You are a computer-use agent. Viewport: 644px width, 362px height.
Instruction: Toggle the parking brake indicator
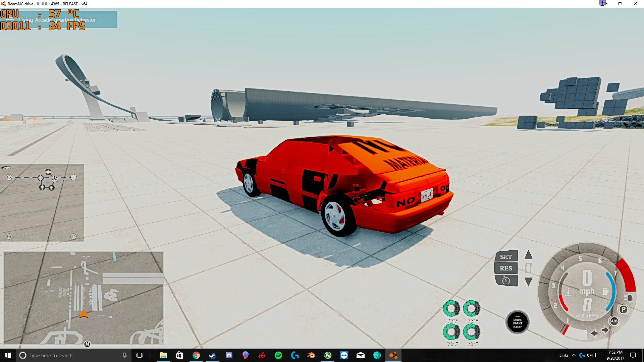click(x=623, y=309)
